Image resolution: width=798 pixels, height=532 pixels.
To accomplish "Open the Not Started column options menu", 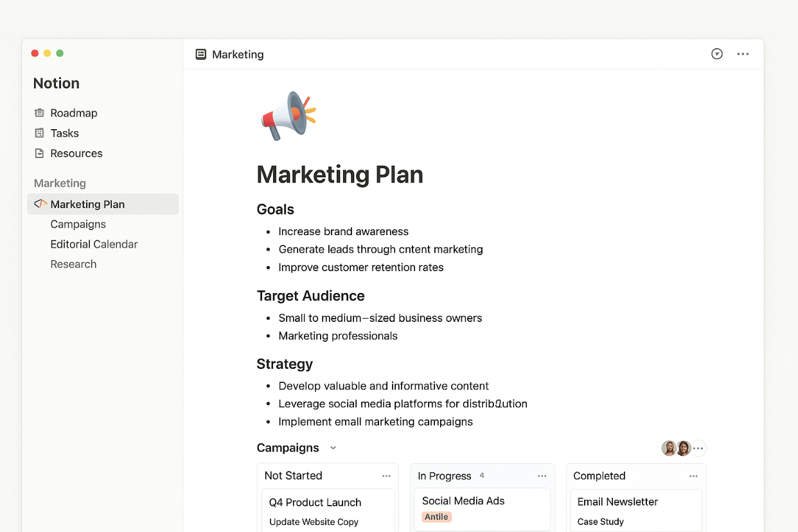I will pos(386,476).
